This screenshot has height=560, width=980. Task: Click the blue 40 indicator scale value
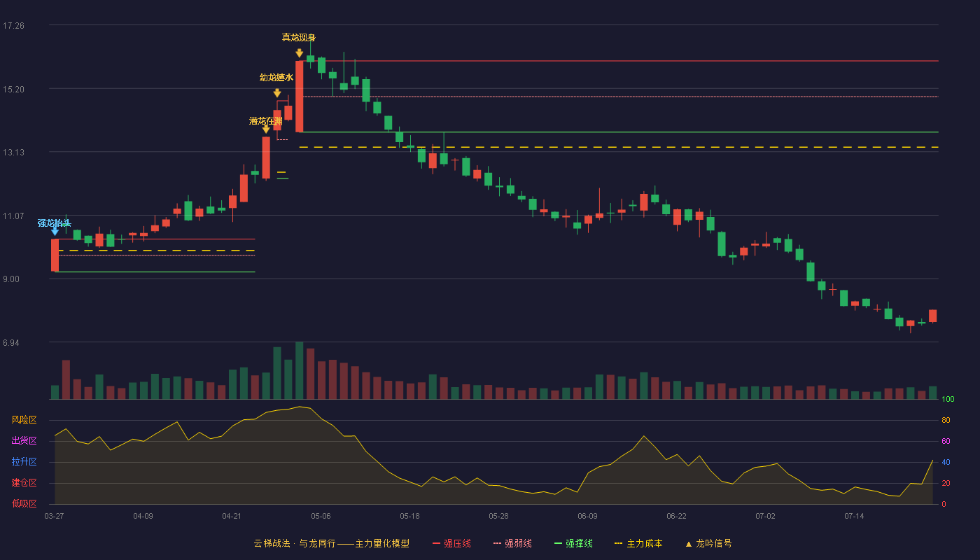point(946,462)
